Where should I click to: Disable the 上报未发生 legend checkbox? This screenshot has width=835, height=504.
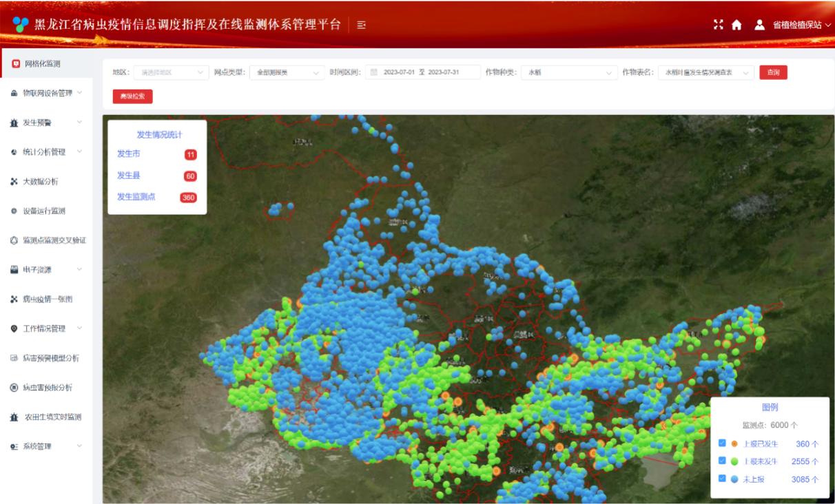click(722, 461)
